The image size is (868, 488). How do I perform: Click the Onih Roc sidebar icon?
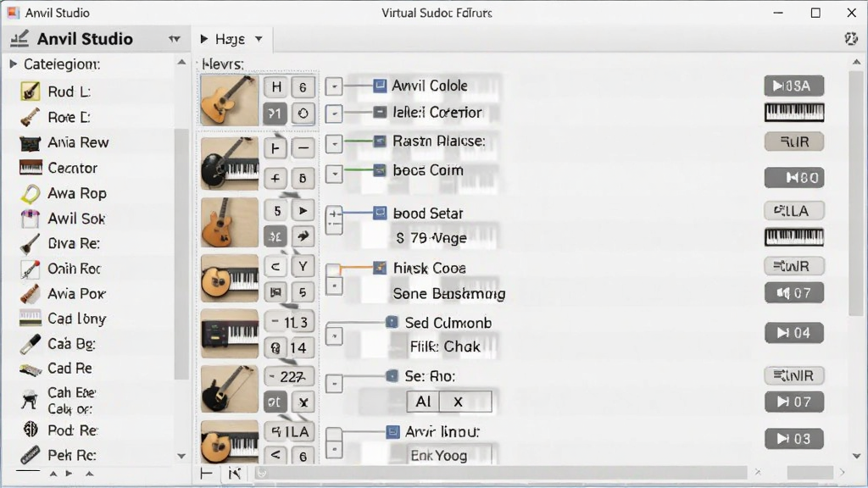click(31, 269)
